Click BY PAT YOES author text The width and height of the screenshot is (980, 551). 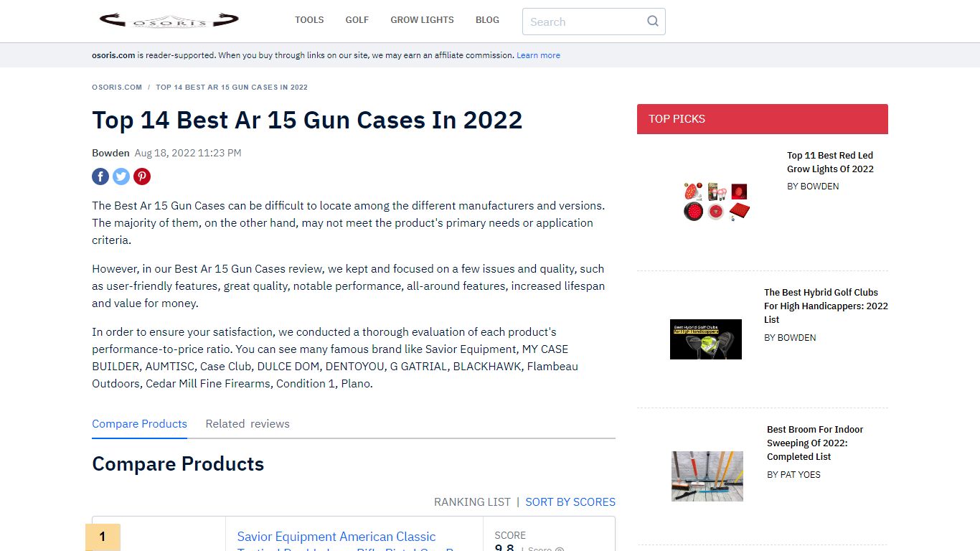click(793, 474)
